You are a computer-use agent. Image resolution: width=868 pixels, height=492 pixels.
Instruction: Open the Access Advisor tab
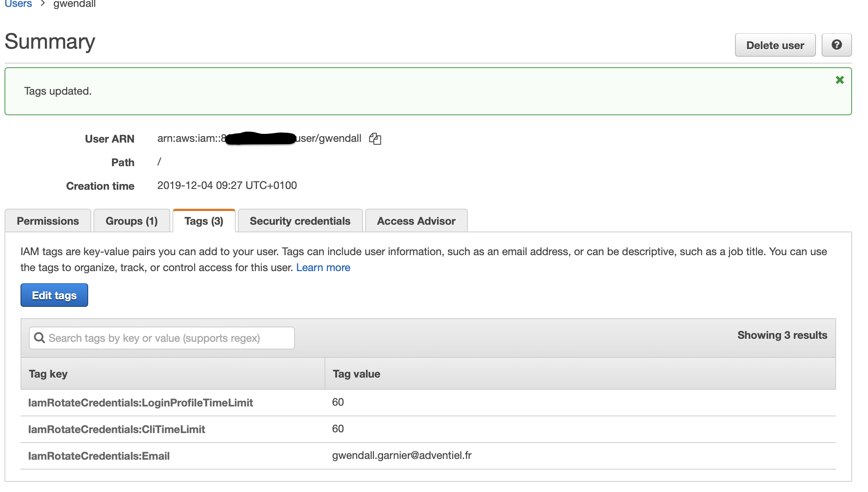coord(416,221)
